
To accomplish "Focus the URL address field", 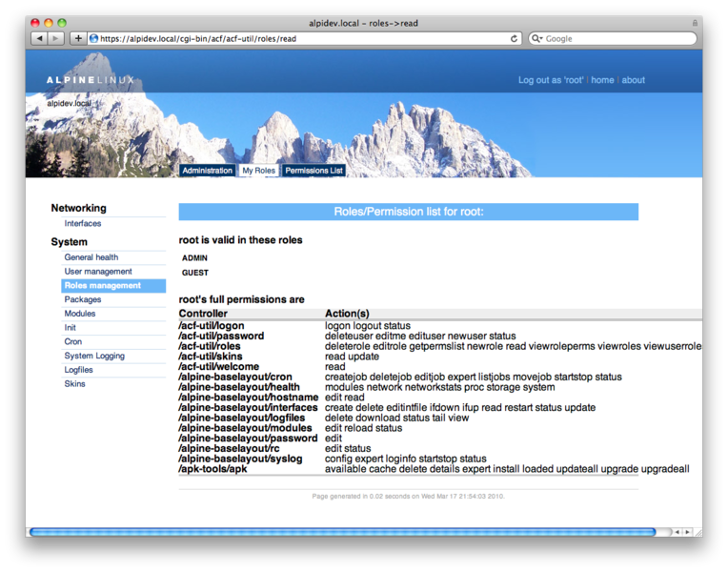I will (304, 38).
